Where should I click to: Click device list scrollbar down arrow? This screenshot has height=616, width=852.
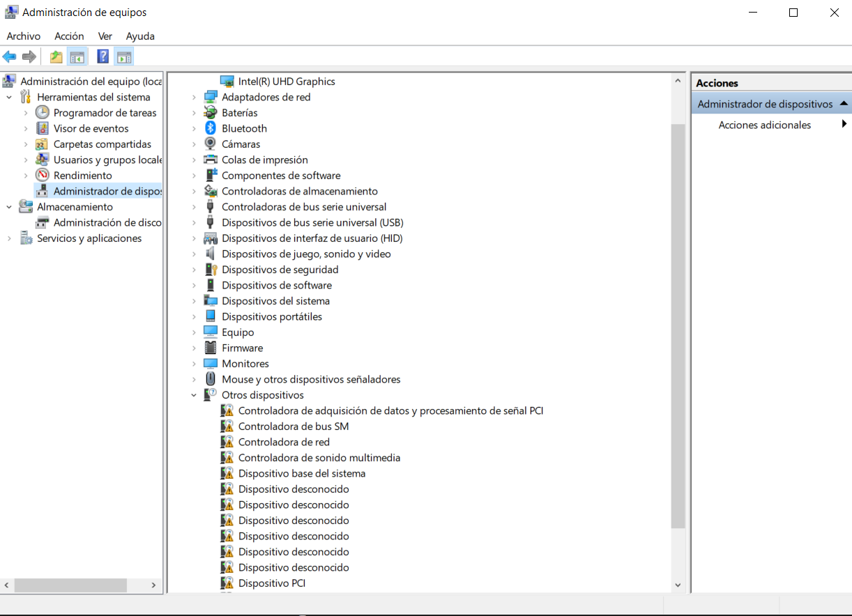pyautogui.click(x=678, y=585)
